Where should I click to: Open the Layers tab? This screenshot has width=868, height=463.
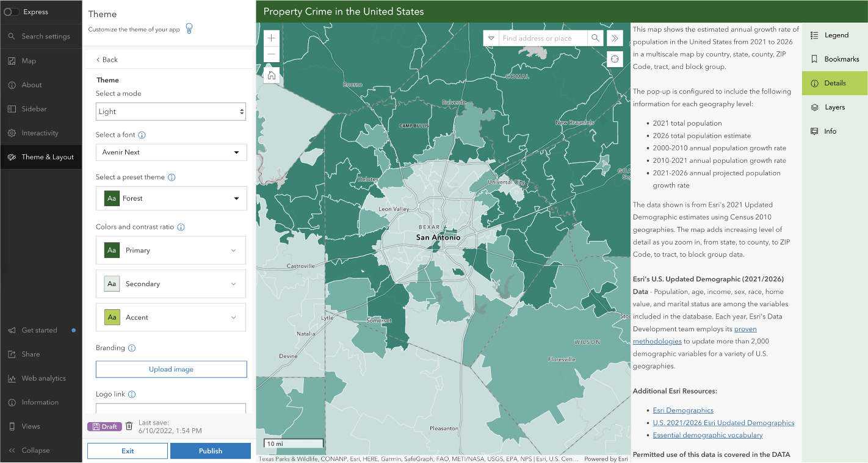coord(834,107)
